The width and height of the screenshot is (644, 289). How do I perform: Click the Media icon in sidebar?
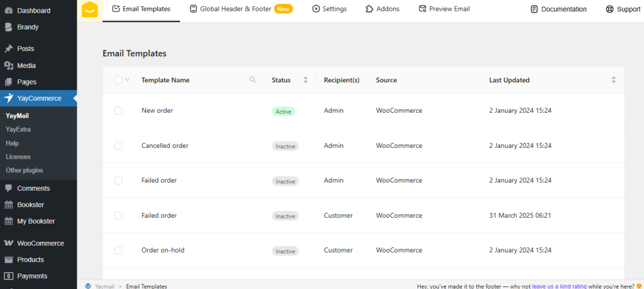8,65
